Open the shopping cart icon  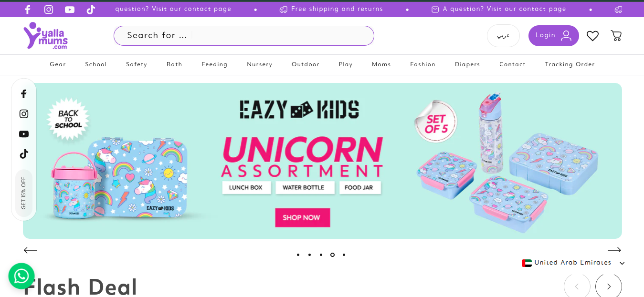(616, 36)
